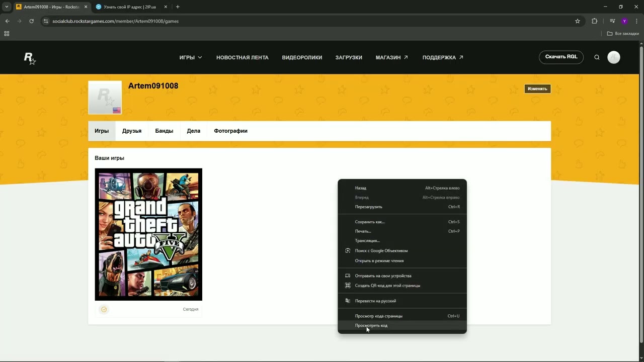This screenshot has width=644, height=362.
Task: Click the Изменить button
Action: pyautogui.click(x=537, y=88)
